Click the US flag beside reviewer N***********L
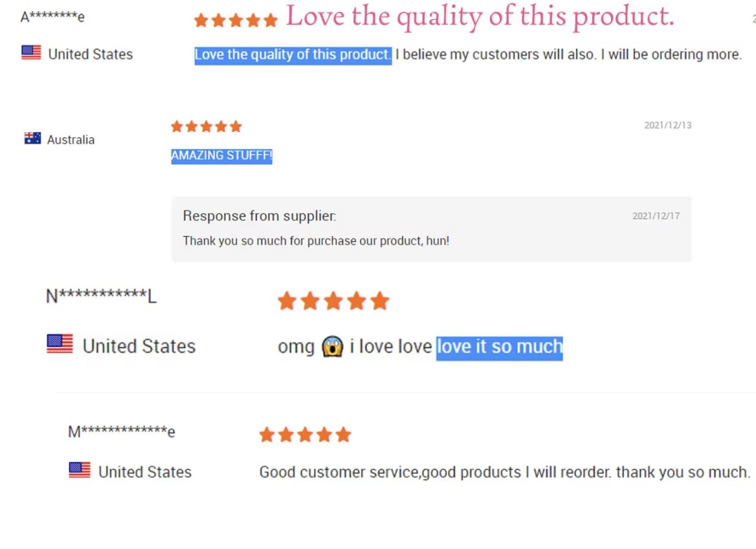 (60, 344)
